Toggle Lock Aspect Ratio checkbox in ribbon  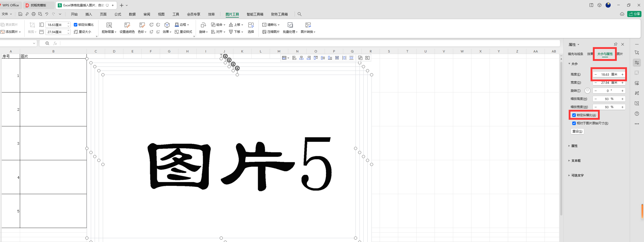[76, 25]
